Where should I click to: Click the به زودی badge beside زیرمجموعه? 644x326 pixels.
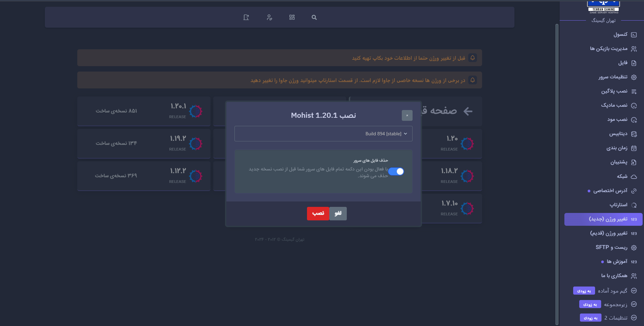point(590,305)
